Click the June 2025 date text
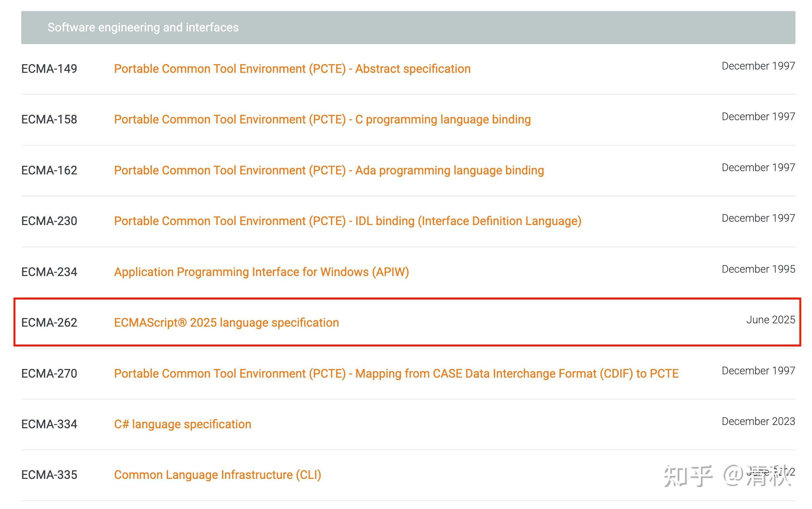This screenshot has height=509, width=812. (x=770, y=320)
